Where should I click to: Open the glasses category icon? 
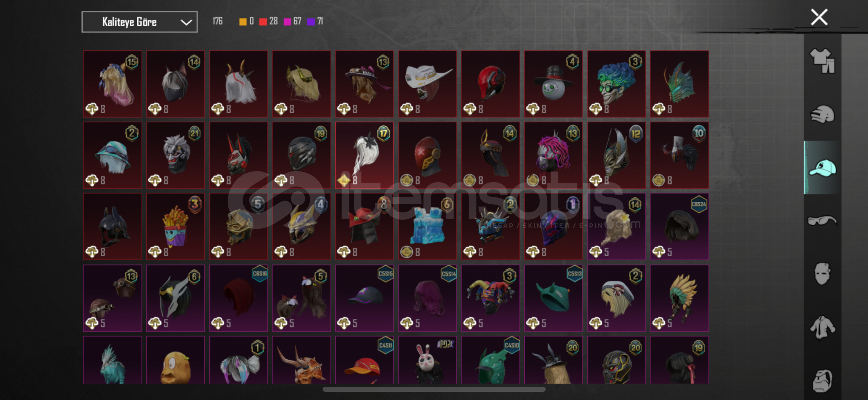pos(822,220)
